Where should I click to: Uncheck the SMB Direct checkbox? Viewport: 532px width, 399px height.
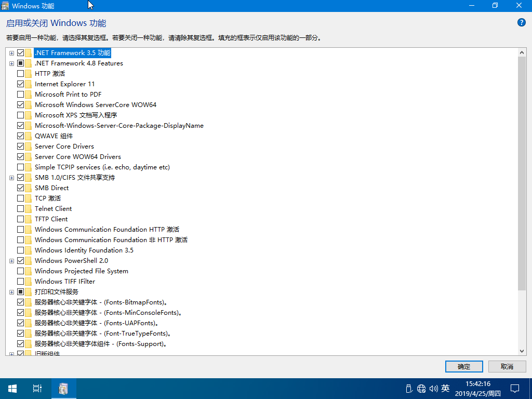click(20, 188)
